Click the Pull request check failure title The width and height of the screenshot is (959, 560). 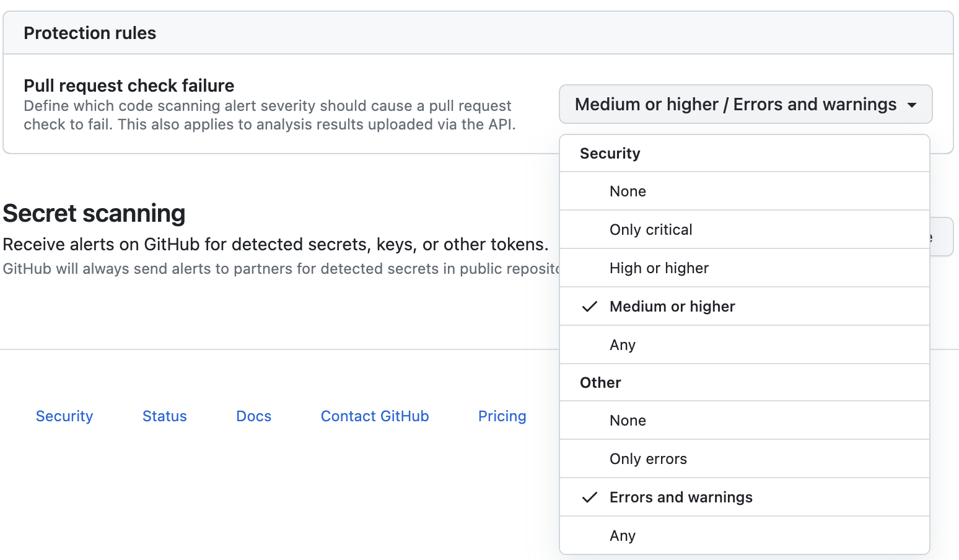tap(129, 85)
